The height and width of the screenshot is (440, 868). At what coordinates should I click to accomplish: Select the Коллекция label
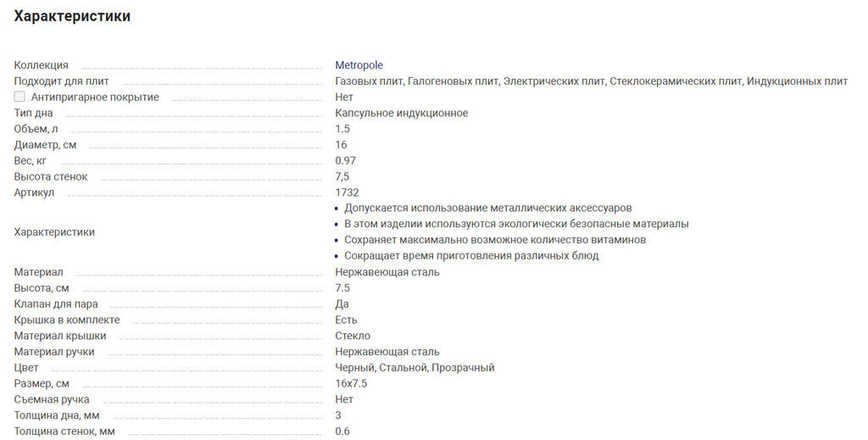pyautogui.click(x=42, y=65)
